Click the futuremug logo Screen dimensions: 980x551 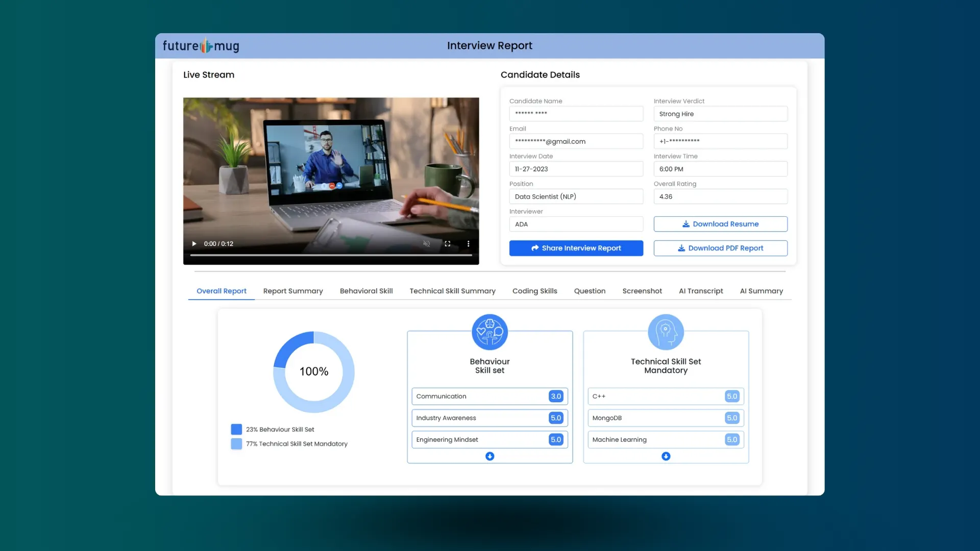pos(201,46)
